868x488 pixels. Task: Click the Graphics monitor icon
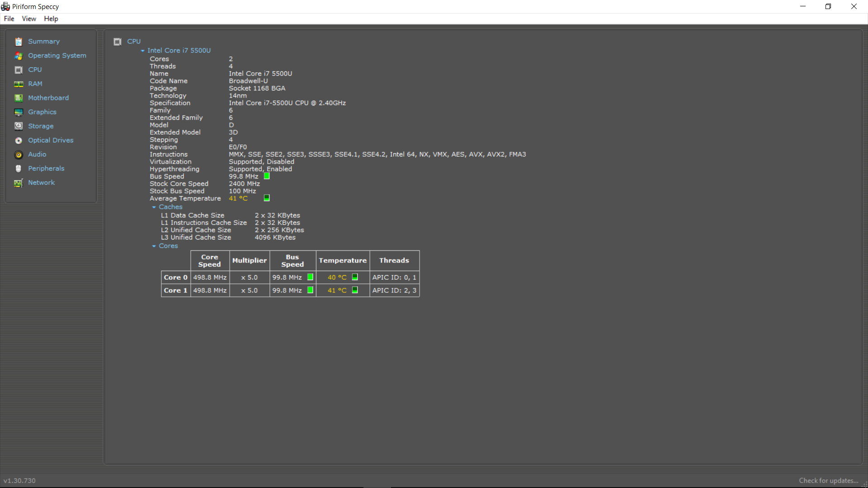tap(19, 112)
